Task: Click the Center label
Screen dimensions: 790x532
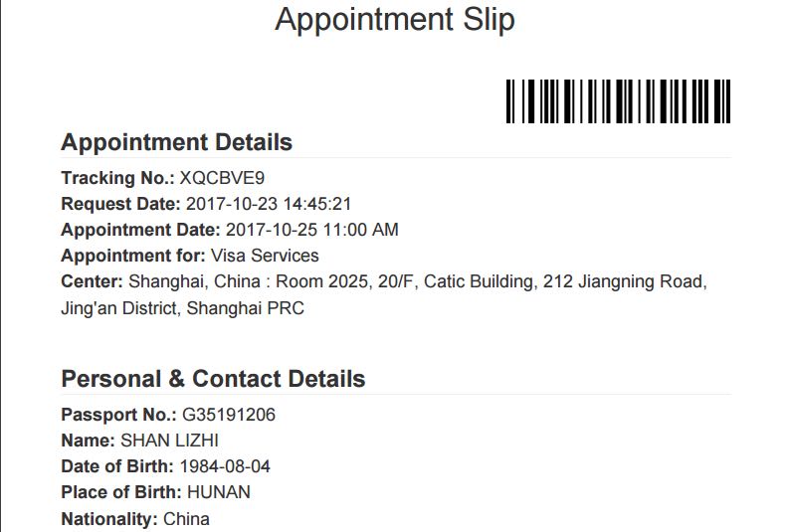Action: pos(93,281)
